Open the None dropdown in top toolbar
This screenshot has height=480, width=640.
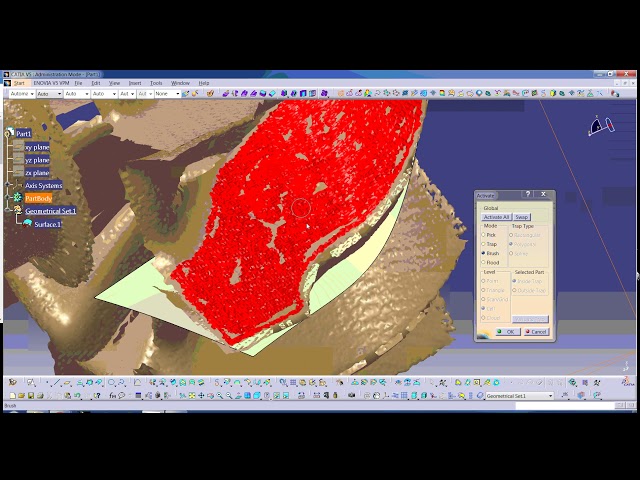pos(167,94)
